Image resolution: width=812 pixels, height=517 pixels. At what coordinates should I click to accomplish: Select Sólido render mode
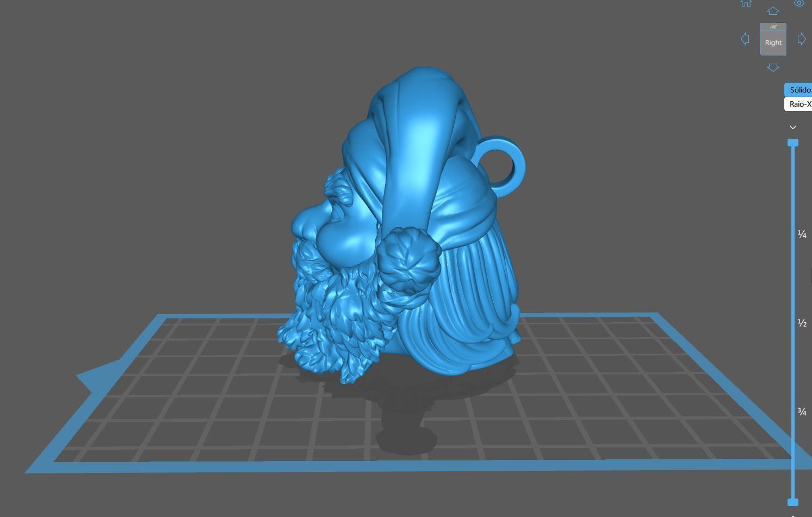[799, 90]
